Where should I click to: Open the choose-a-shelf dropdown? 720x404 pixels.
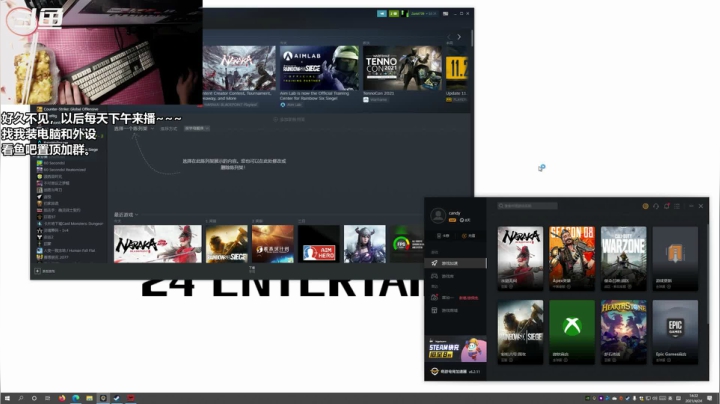(x=134, y=129)
